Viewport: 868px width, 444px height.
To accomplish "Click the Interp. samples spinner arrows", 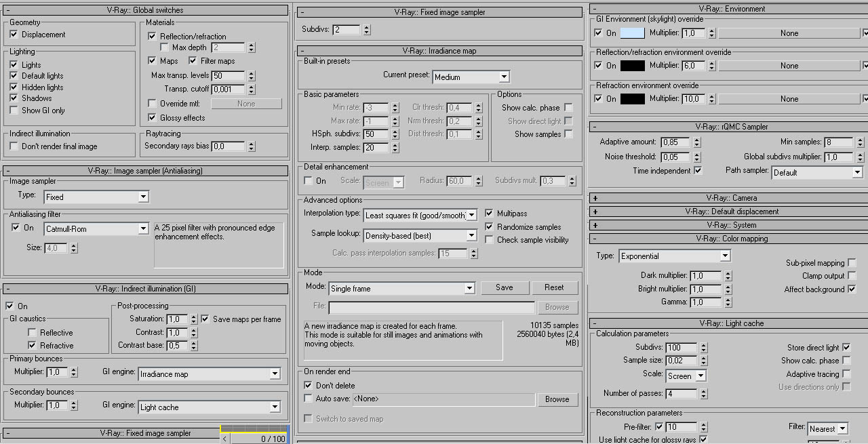I will (394, 148).
